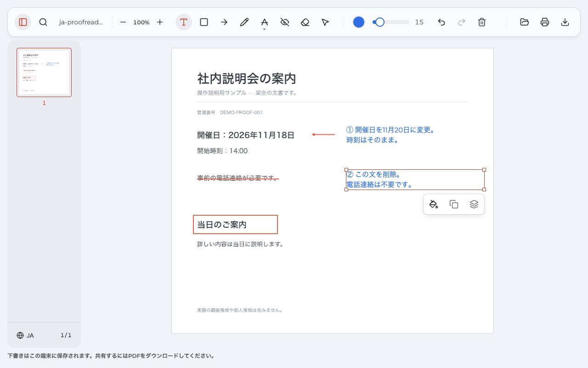This screenshot has width=588, height=368.
Task: Click the ja-proofread file name
Action: click(x=81, y=22)
